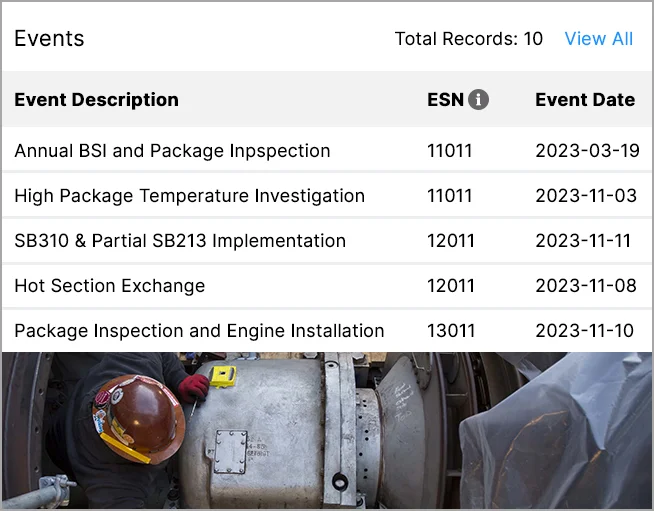Click the 2023-11-10 event date
Screen dimensions: 654x511
click(x=584, y=331)
